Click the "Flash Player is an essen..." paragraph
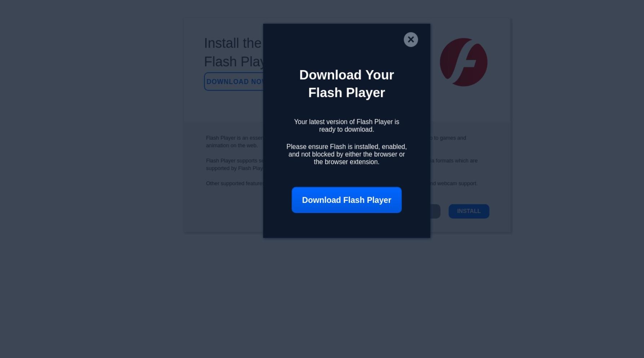The image size is (644, 358). click(235, 138)
